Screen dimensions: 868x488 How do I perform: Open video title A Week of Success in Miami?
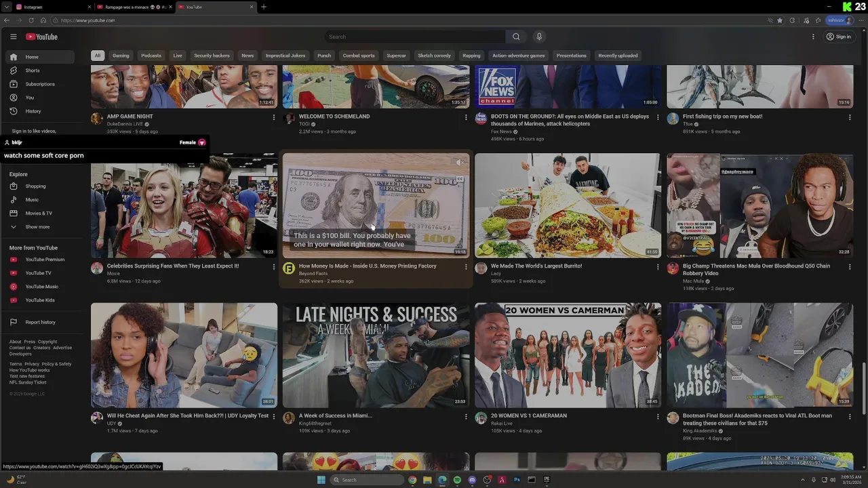pos(335,415)
